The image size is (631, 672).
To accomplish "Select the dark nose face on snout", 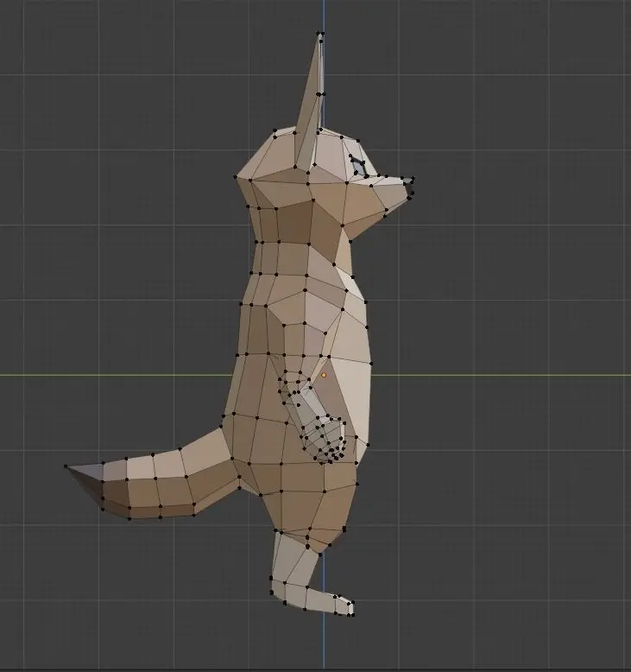I will coord(409,187).
